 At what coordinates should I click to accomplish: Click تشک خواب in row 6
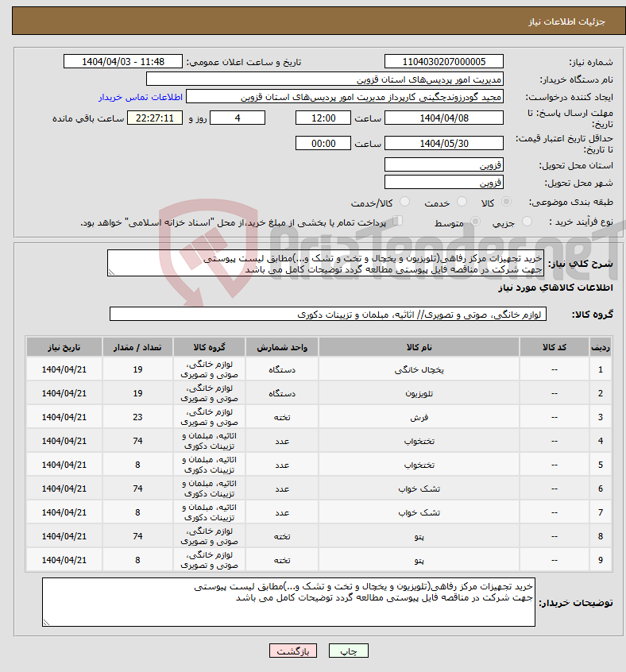pos(419,489)
